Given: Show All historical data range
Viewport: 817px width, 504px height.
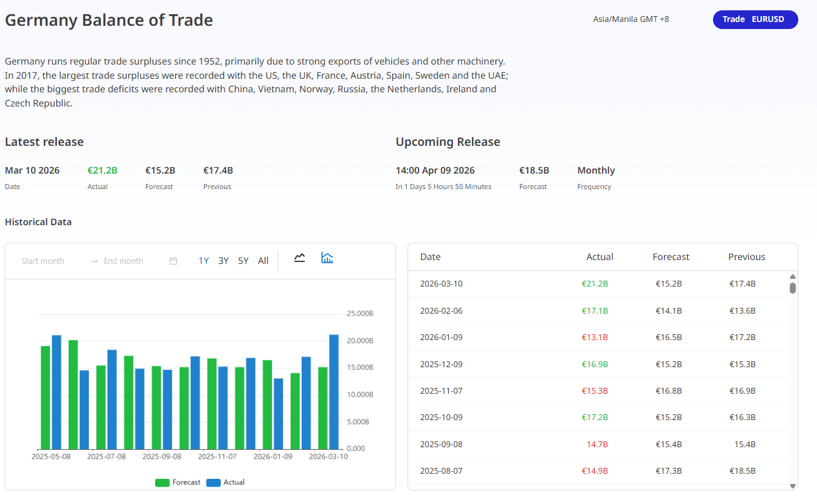Looking at the screenshot, I should coord(263,261).
